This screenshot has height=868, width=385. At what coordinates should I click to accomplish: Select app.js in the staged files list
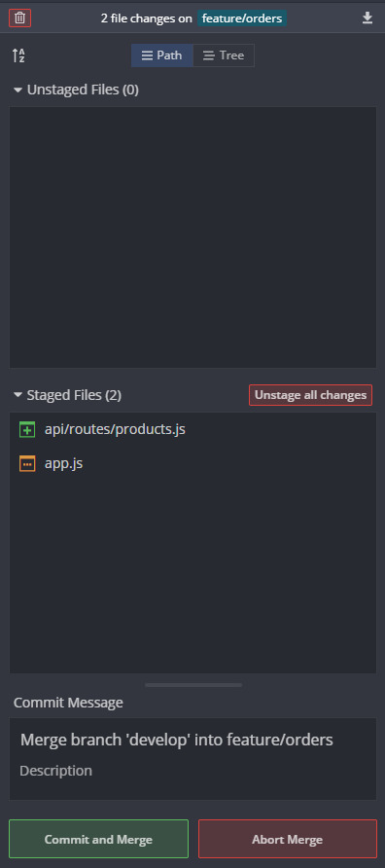[x=192, y=463]
